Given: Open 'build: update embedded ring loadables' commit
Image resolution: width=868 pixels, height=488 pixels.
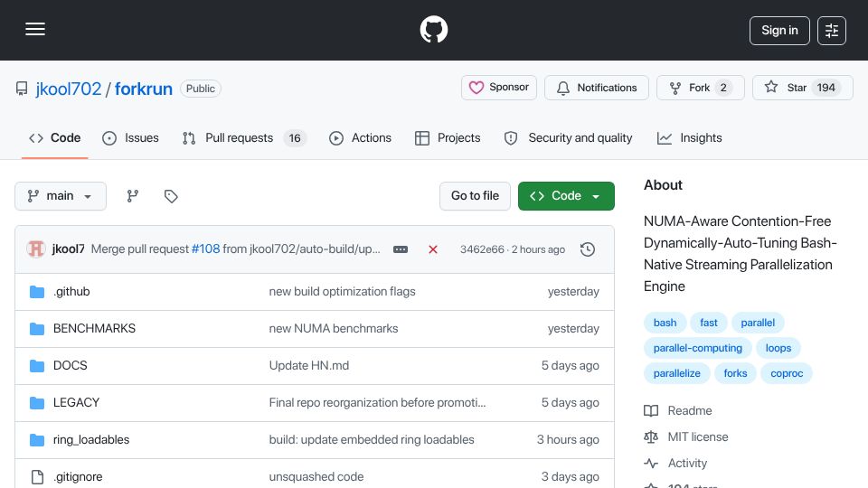Looking at the screenshot, I should pos(372,440).
